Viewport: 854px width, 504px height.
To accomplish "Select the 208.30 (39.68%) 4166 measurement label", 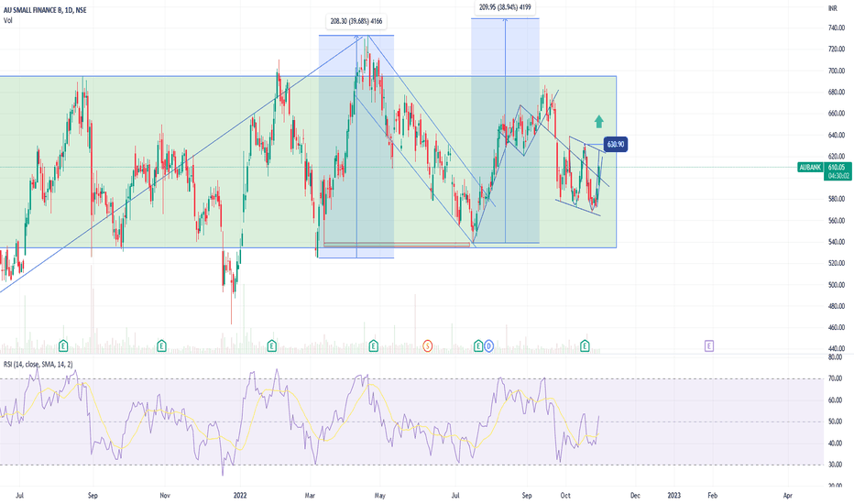I will (356, 22).
